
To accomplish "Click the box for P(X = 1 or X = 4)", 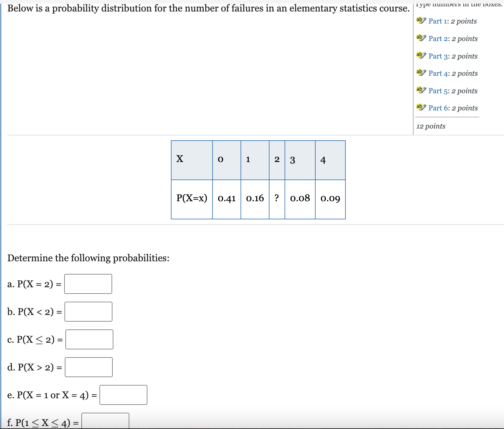I will (123, 395).
